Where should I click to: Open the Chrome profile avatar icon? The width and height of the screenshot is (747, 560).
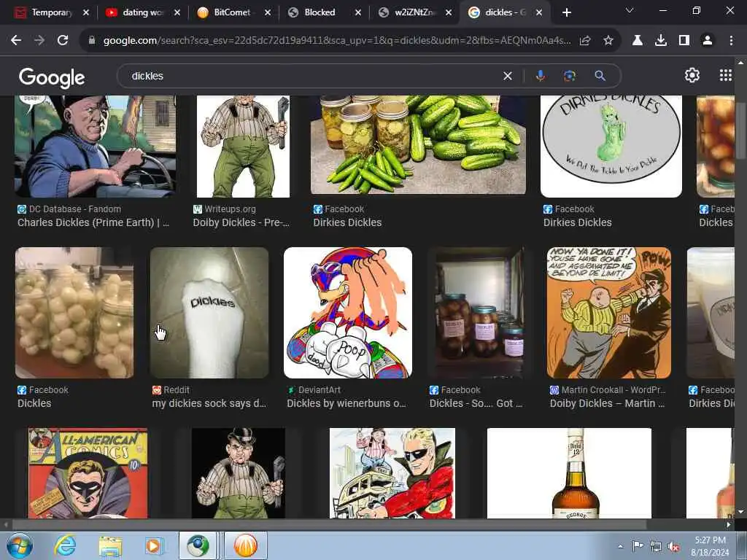point(708,41)
